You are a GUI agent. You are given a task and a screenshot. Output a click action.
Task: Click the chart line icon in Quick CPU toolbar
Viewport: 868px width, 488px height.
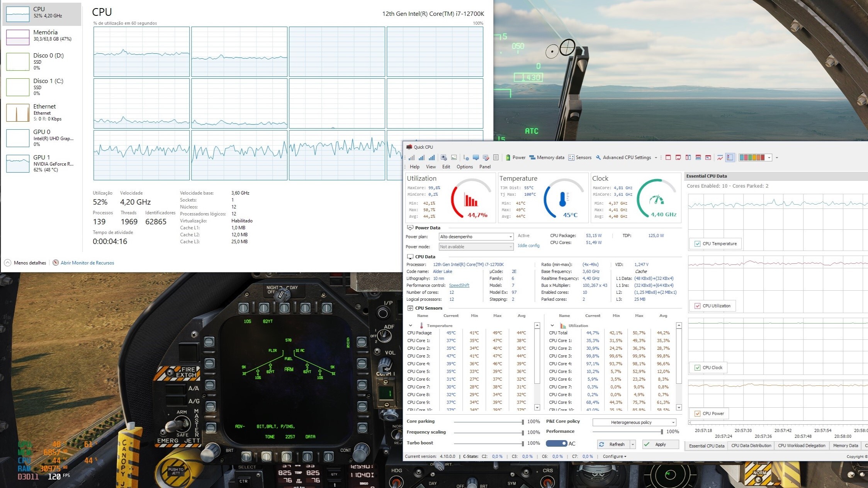coord(720,158)
